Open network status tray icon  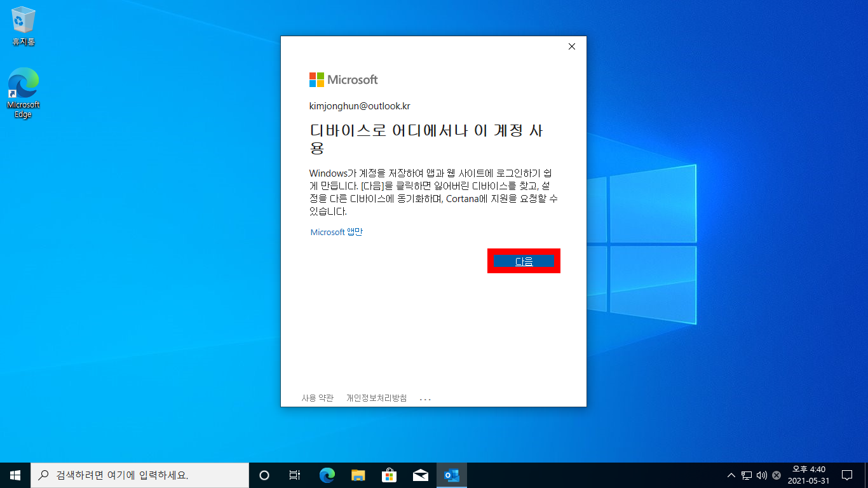pos(747,475)
